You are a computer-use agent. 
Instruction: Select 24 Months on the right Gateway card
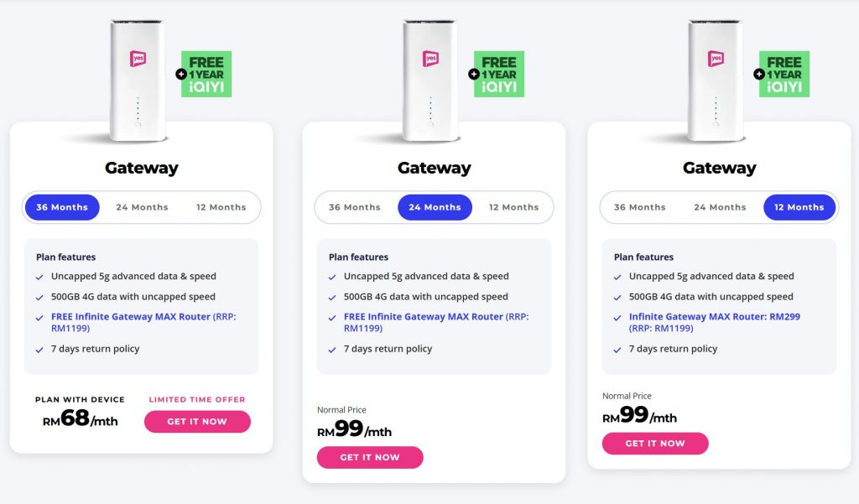coord(720,207)
